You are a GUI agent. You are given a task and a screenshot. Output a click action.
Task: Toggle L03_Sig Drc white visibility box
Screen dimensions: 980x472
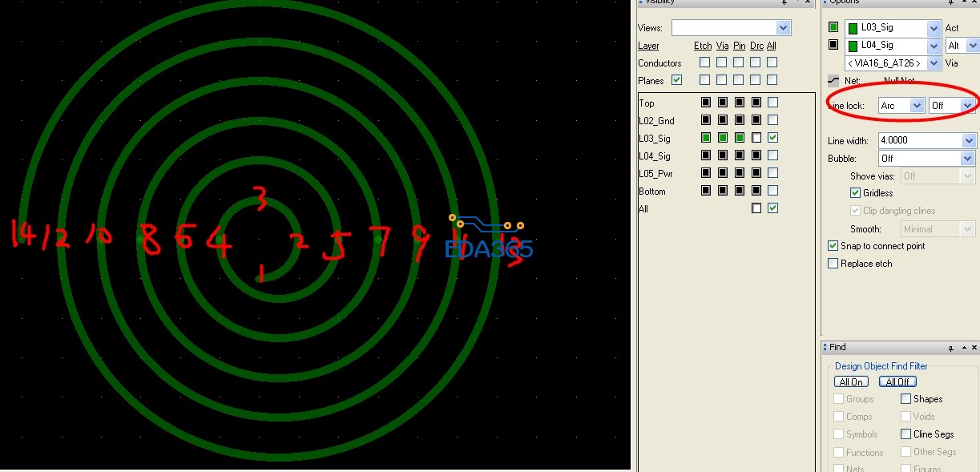(x=756, y=138)
